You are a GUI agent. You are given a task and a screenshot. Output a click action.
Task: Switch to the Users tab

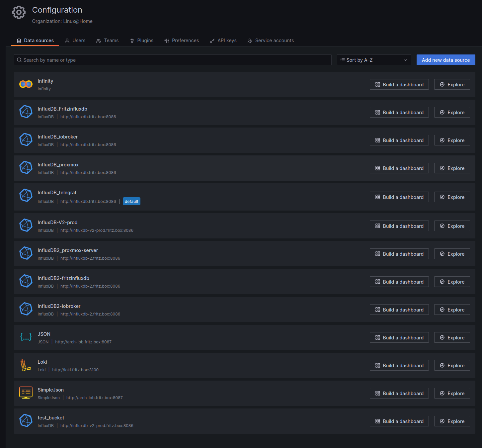75,41
